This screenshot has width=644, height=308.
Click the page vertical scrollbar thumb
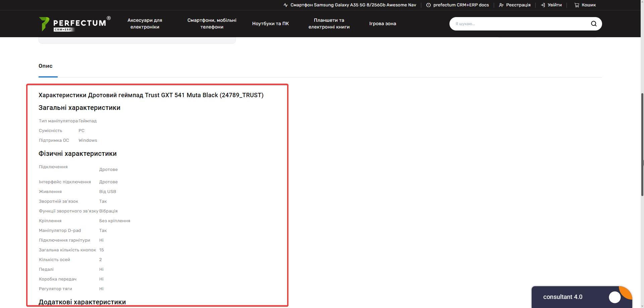pyautogui.click(x=642, y=144)
